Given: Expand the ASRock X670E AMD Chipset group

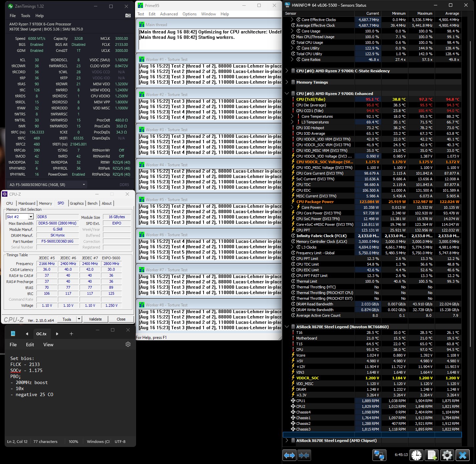Looking at the screenshot, I should pyautogui.click(x=287, y=441).
